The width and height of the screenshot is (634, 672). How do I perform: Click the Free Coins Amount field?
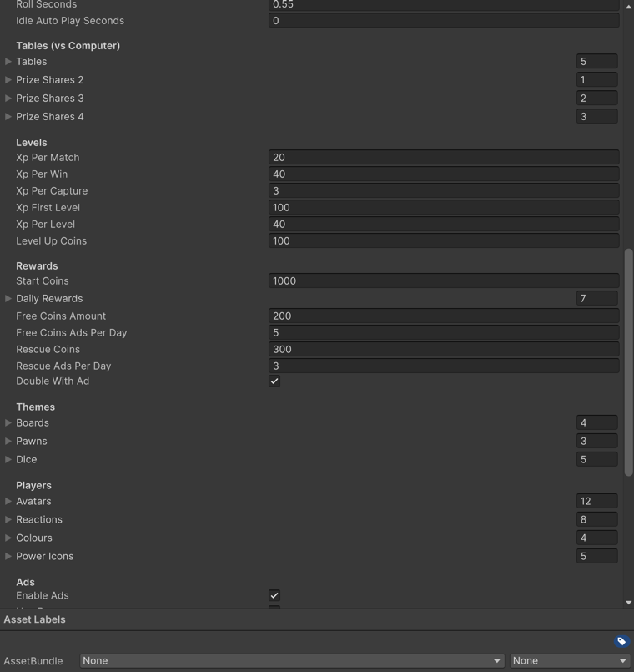[444, 316]
